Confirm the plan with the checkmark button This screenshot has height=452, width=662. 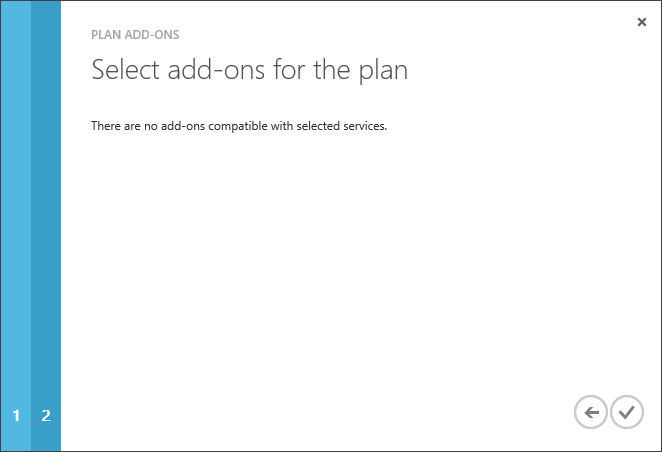tap(627, 412)
